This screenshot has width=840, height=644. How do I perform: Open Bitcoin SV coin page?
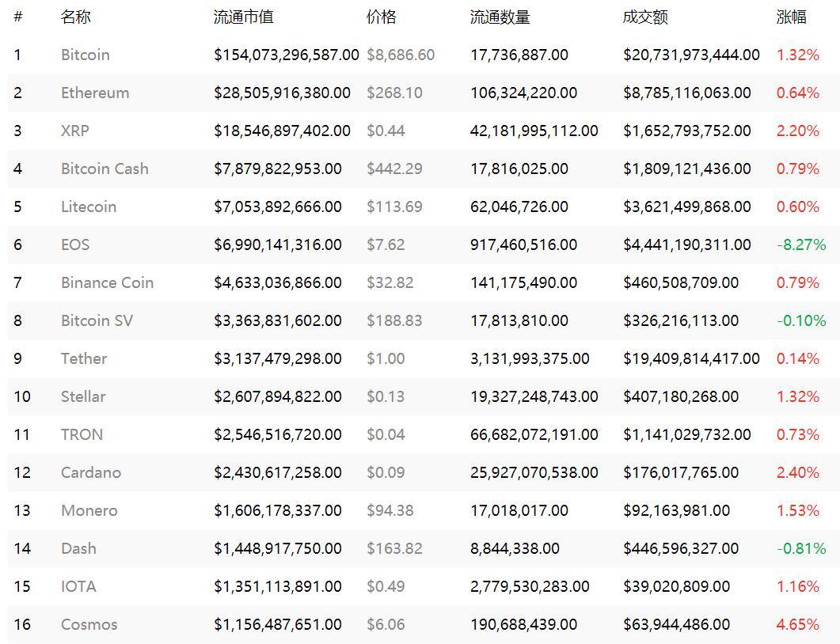(x=97, y=320)
